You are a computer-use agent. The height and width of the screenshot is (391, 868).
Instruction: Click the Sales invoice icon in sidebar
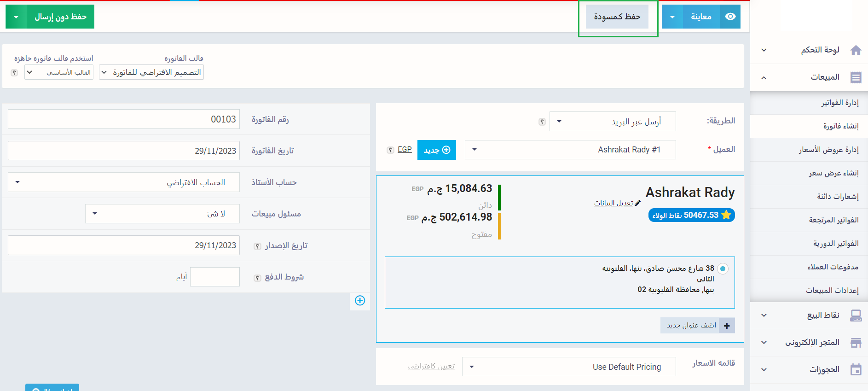point(856,77)
